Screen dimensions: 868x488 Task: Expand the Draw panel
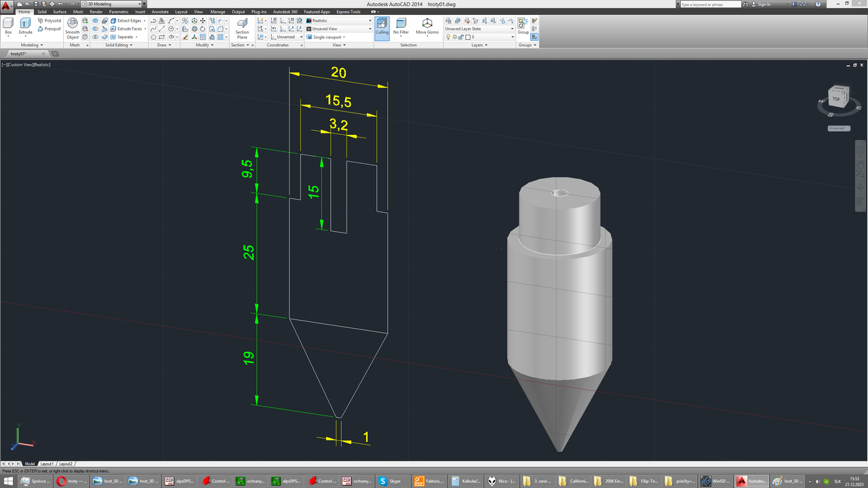coord(163,45)
